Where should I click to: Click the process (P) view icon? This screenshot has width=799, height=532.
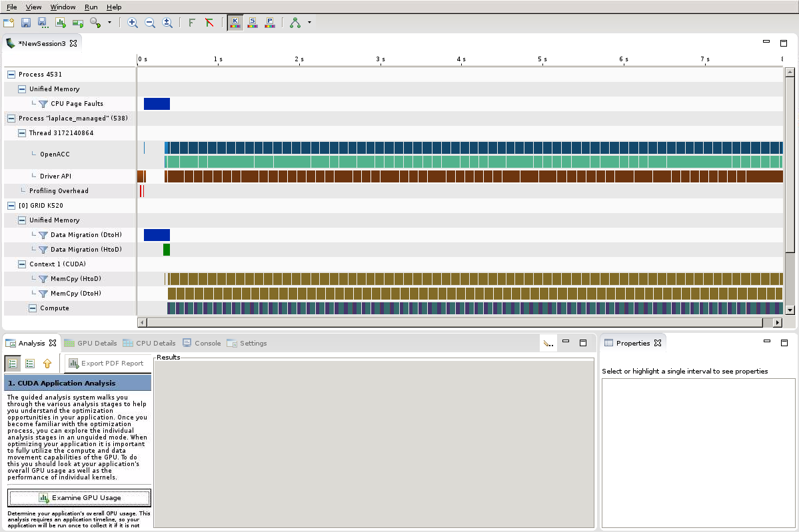(x=270, y=23)
